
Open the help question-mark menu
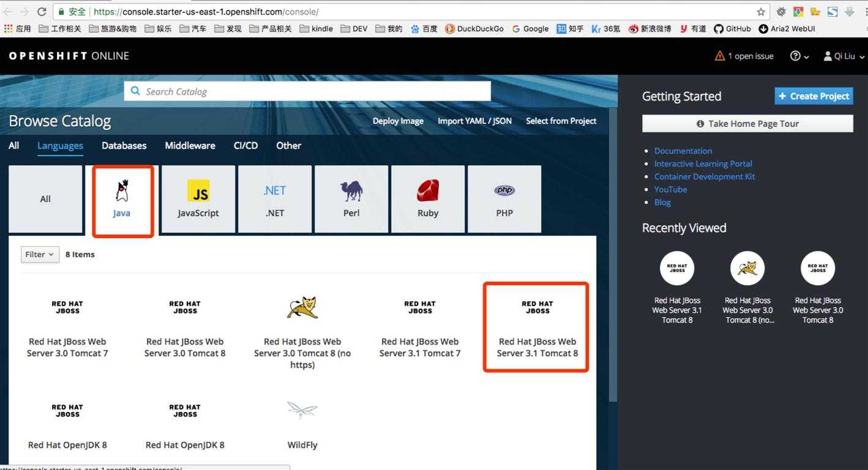(x=799, y=56)
